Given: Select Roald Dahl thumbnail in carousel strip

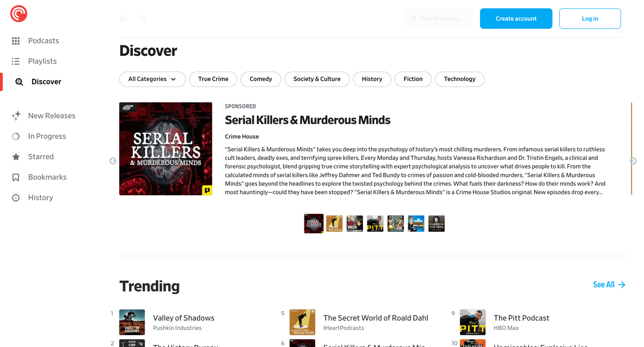Looking at the screenshot, I should click(x=334, y=223).
